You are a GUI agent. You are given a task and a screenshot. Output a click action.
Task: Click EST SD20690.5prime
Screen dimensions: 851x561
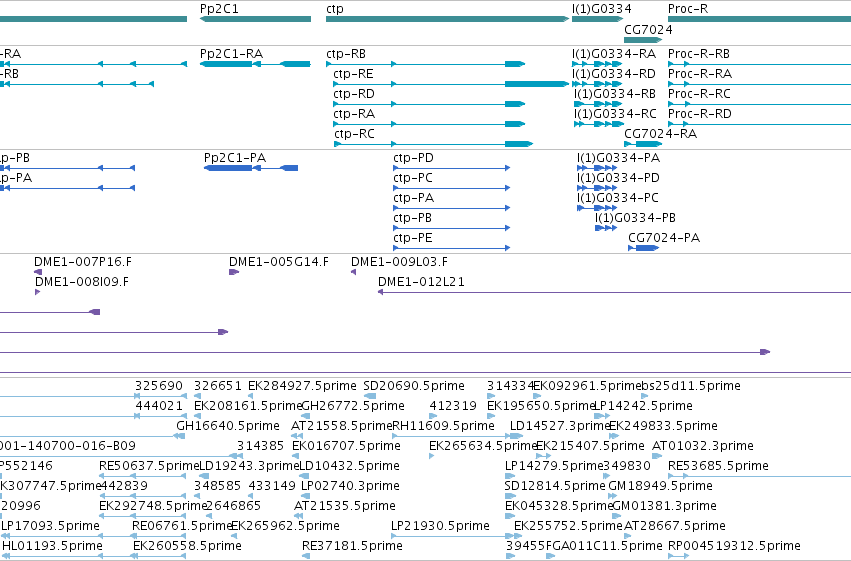pyautogui.click(x=414, y=386)
